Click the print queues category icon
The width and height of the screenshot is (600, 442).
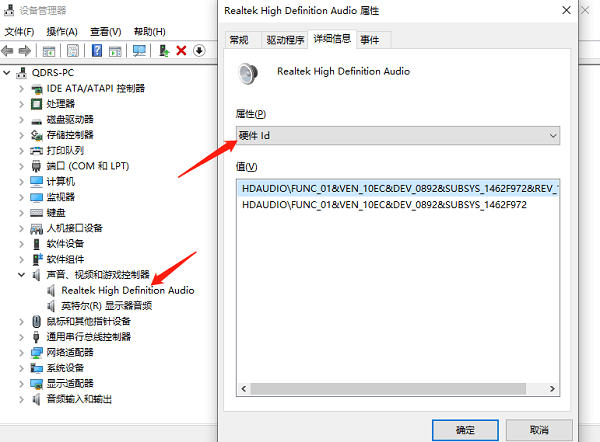pyautogui.click(x=36, y=151)
